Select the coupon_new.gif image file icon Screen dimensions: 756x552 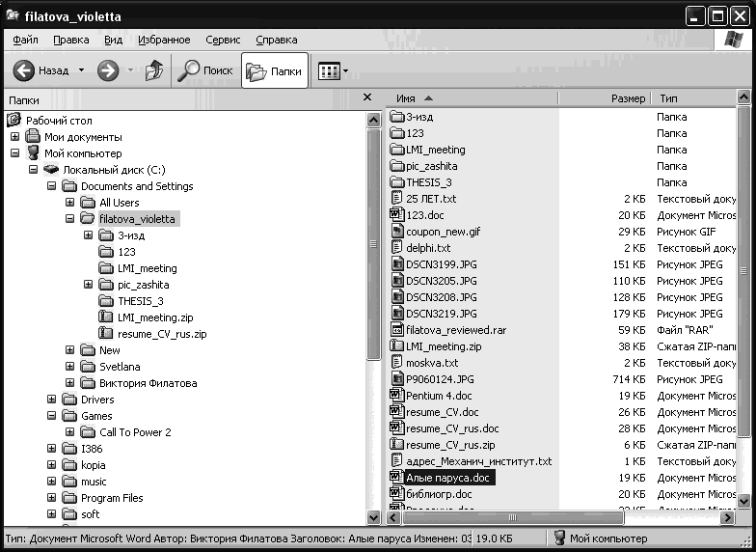click(396, 232)
